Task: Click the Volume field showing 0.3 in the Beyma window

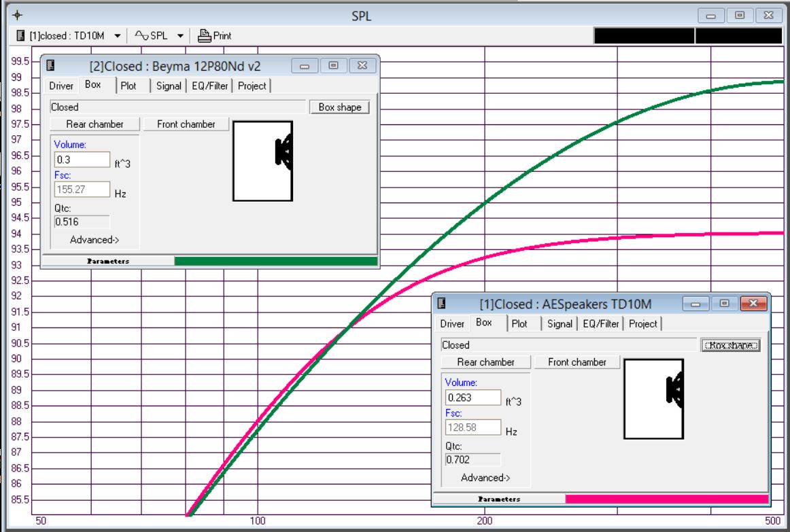Action: [x=82, y=160]
